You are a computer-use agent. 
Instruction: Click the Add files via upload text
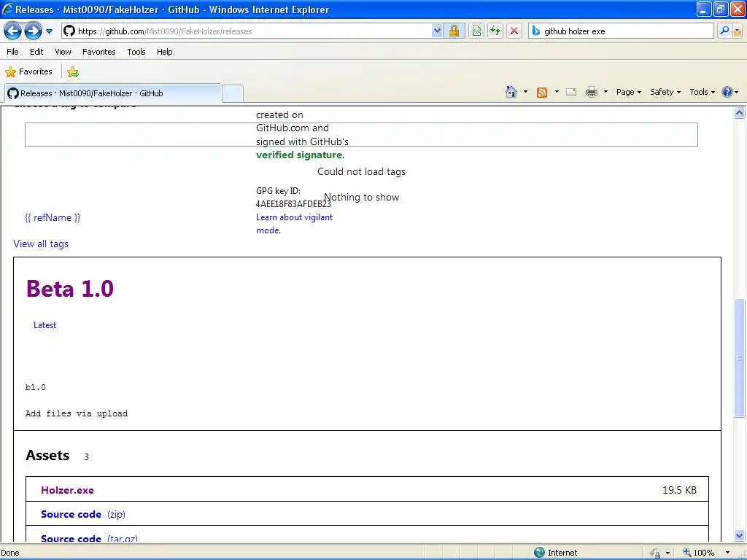(x=77, y=413)
